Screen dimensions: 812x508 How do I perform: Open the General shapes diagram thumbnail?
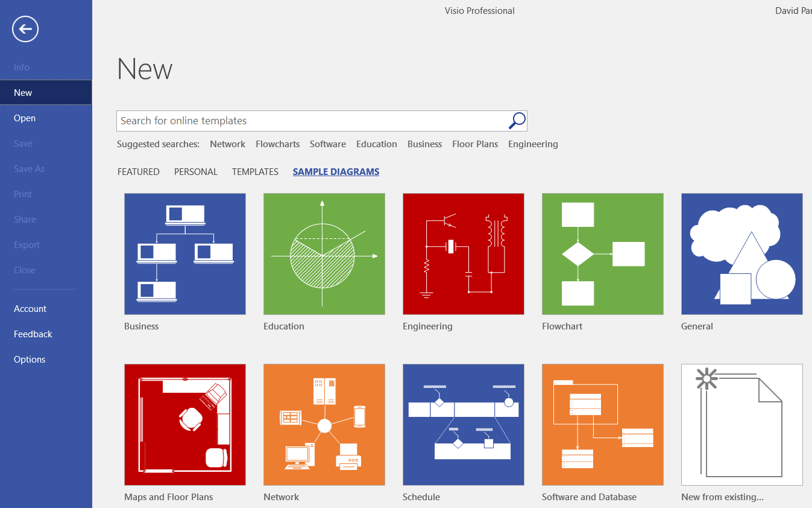tap(742, 254)
